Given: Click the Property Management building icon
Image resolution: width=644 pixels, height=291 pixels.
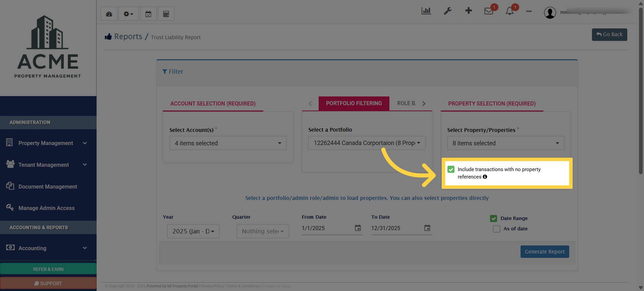Looking at the screenshot, I should [9, 142].
